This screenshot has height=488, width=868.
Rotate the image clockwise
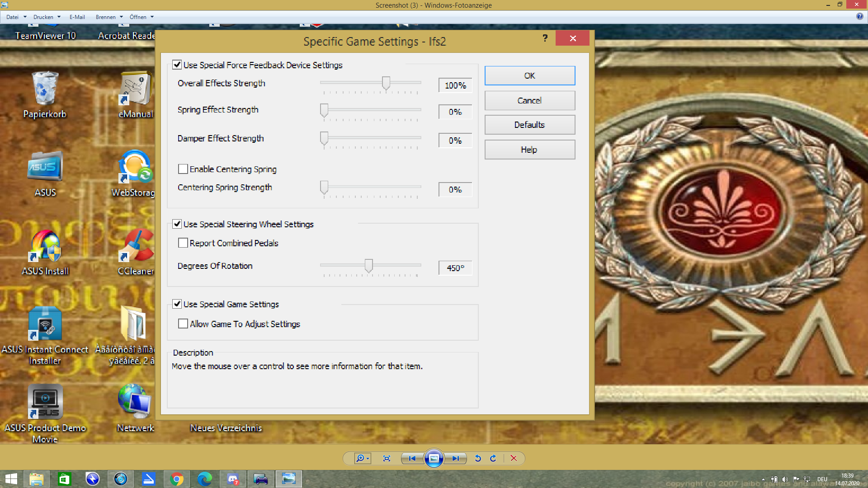(x=493, y=458)
